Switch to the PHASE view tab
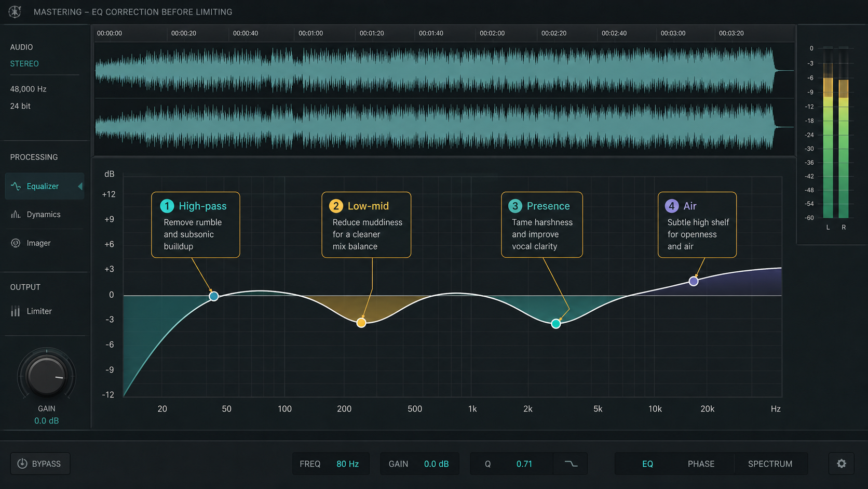This screenshot has width=868, height=489. [701, 464]
